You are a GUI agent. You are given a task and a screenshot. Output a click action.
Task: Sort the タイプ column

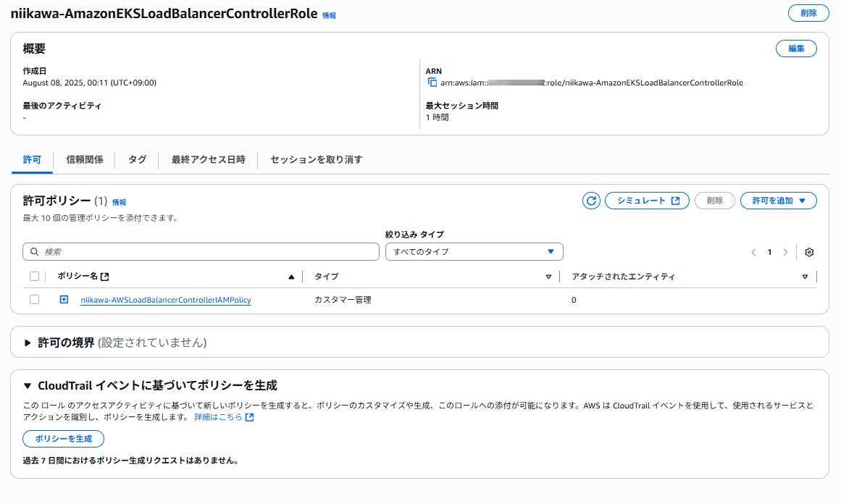(548, 277)
